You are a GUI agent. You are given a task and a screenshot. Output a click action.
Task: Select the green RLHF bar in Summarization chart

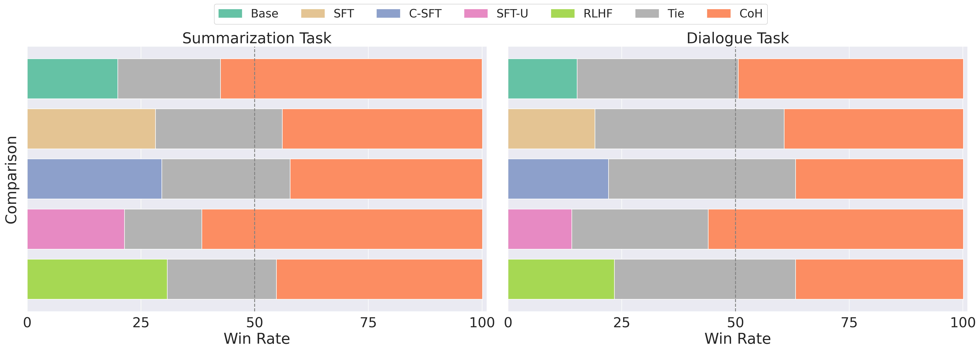click(x=97, y=279)
